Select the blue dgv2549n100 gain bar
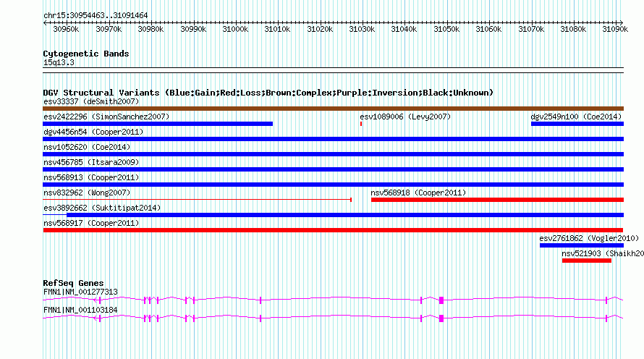Image resolution: width=644 pixels, height=359 pixels. coord(577,124)
